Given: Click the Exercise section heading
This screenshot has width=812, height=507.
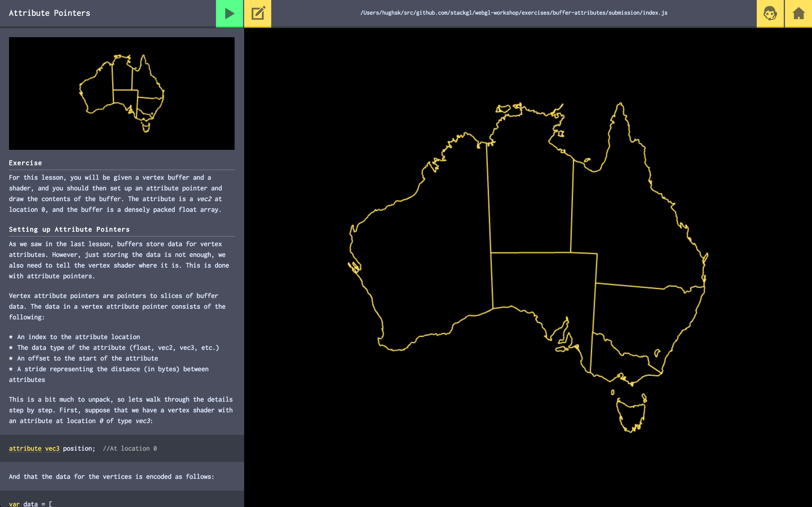Looking at the screenshot, I should tap(25, 163).
